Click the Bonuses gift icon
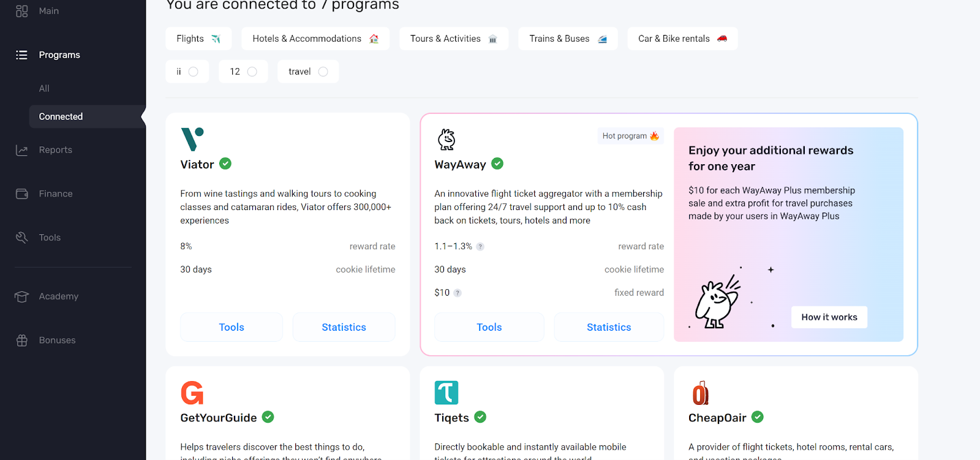 22,341
